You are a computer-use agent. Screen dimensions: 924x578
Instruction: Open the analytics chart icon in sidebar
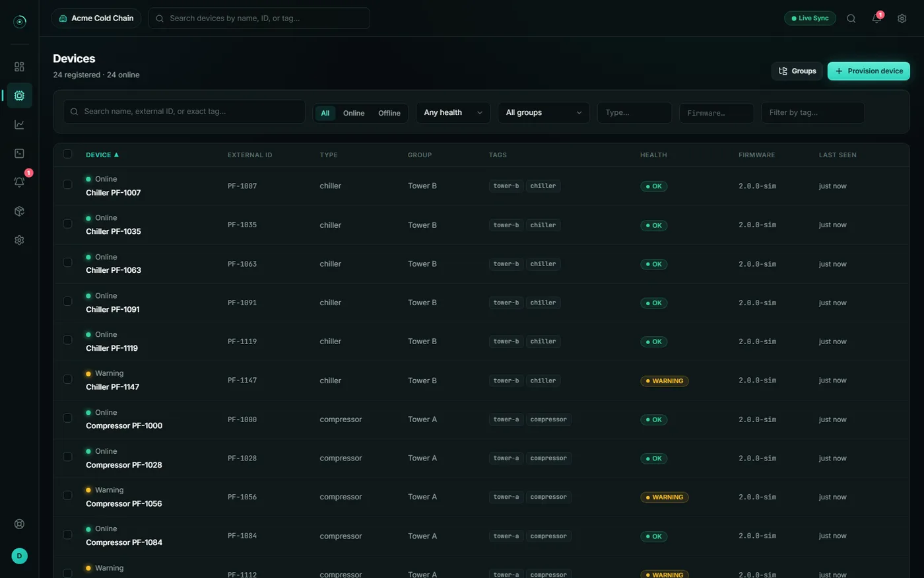19,124
